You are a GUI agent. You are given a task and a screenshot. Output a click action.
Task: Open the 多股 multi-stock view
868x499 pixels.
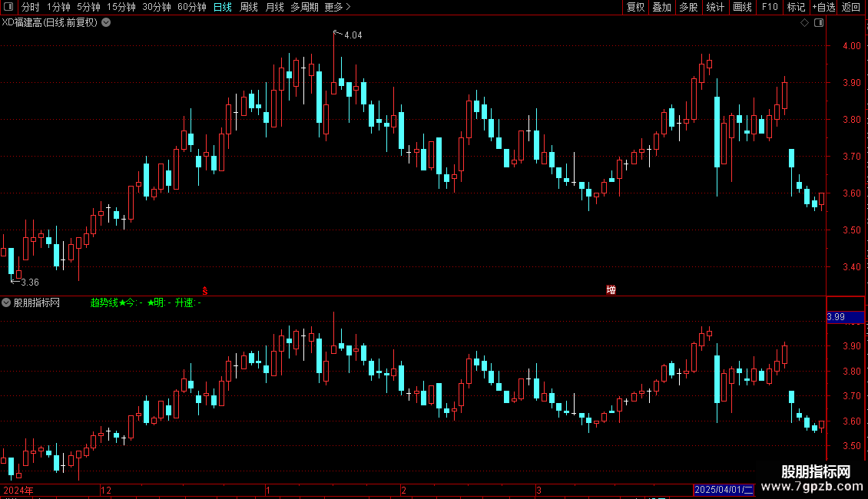[x=688, y=7]
